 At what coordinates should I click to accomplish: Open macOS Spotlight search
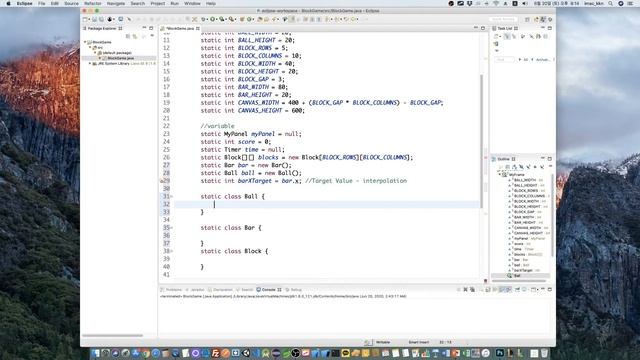(x=611, y=3)
